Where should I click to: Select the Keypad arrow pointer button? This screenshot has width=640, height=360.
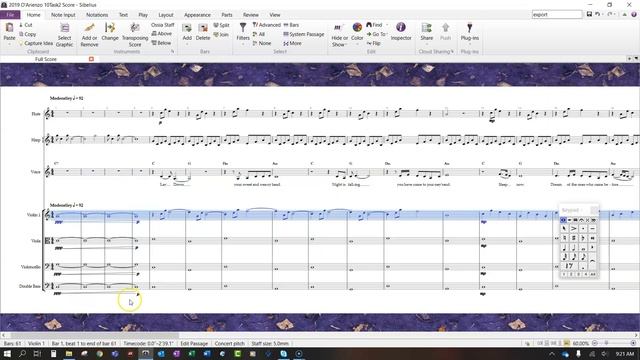click(564, 229)
